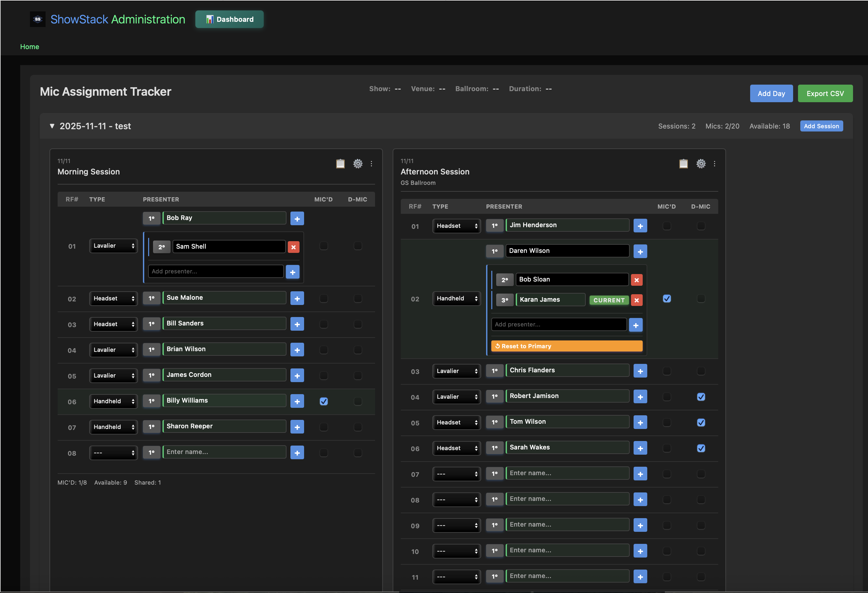Open type dropdown for Brian Wilson
Viewport: 868px width, 593px height.
tap(113, 350)
